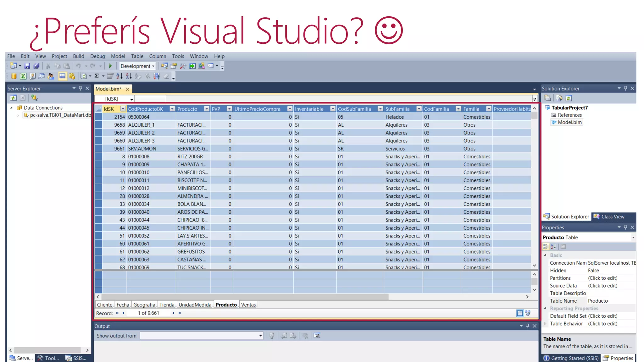Open the Column menu

click(x=158, y=56)
